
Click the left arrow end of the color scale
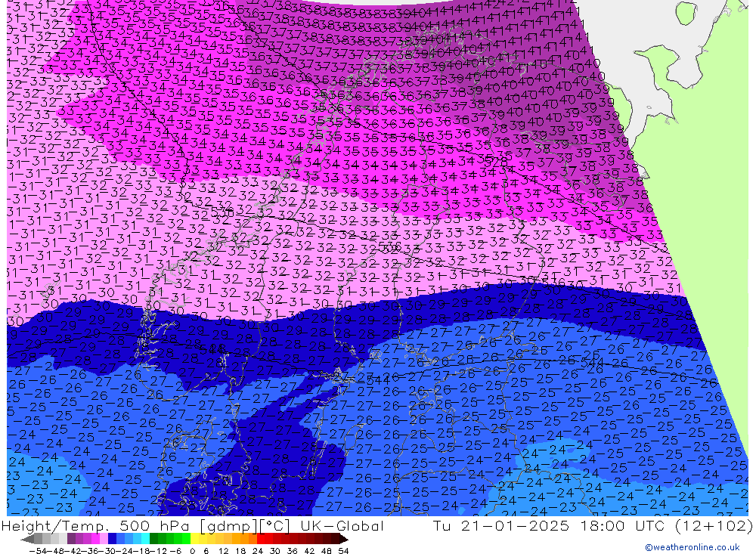pyautogui.click(x=27, y=540)
